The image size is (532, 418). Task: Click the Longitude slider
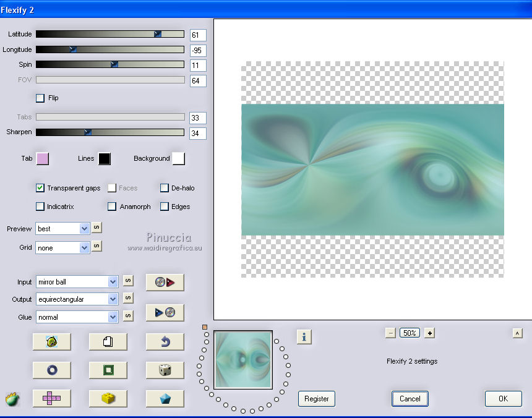pos(110,49)
